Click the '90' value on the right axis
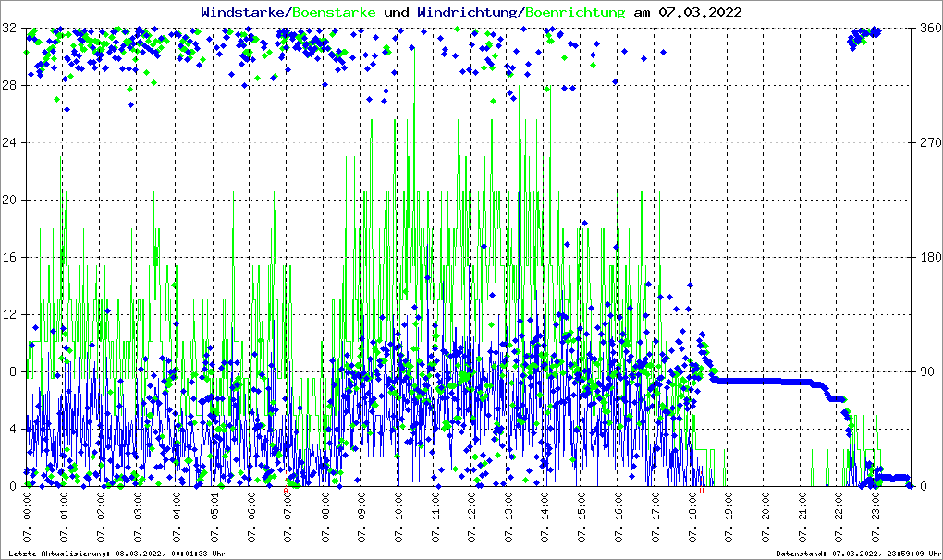 (x=925, y=372)
